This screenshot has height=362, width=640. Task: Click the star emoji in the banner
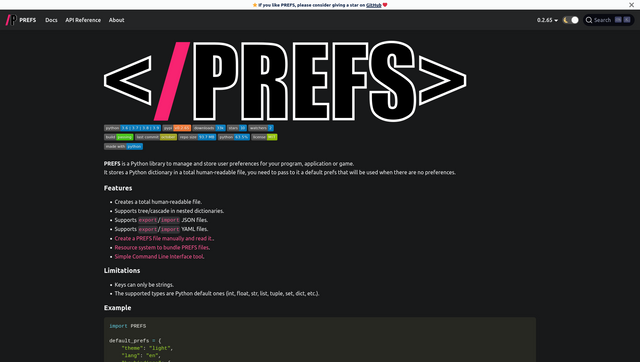(255, 5)
